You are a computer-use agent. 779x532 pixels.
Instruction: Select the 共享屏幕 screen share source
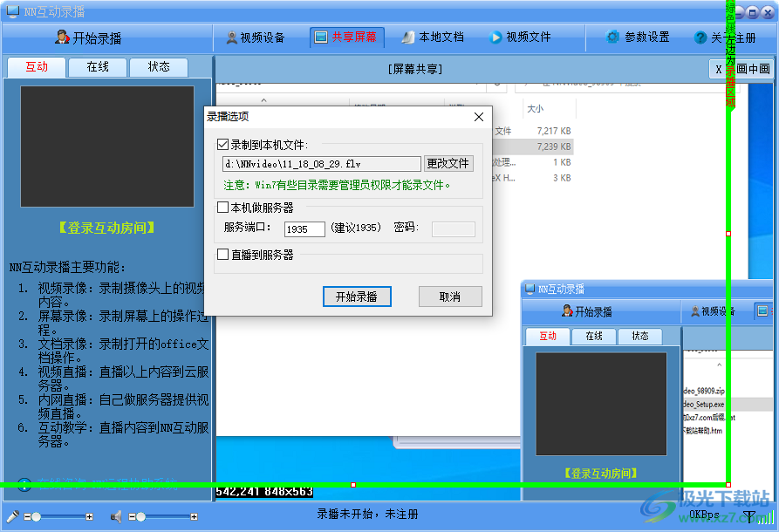point(347,38)
